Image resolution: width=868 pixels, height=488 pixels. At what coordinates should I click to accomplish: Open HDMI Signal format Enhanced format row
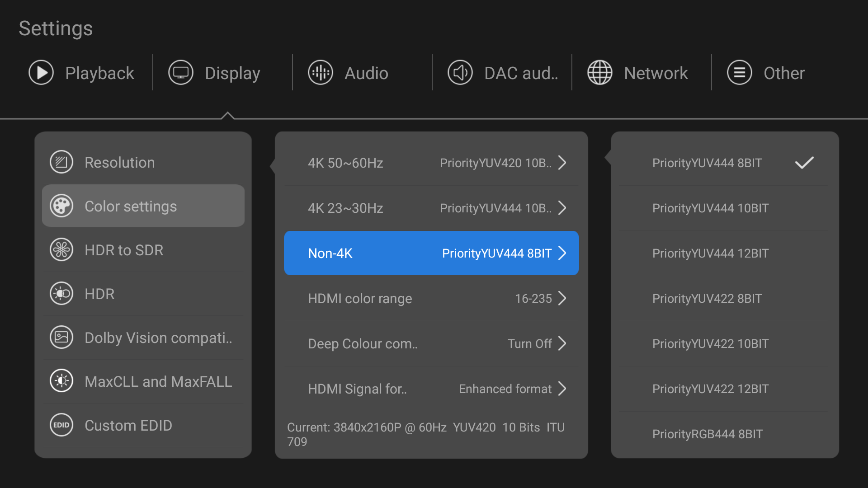(431, 389)
